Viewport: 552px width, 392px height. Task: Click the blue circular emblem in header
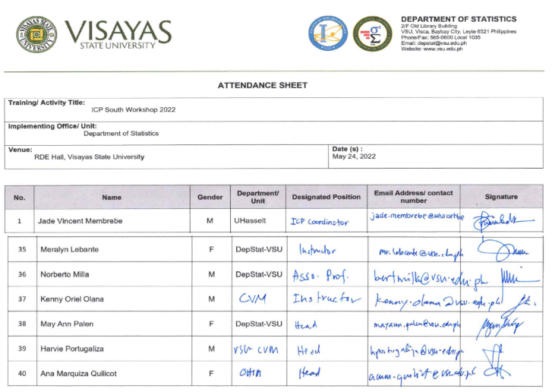pyautogui.click(x=327, y=33)
